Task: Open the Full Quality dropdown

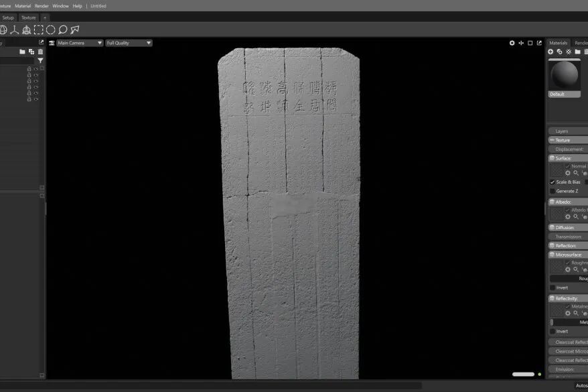Action: (x=129, y=43)
